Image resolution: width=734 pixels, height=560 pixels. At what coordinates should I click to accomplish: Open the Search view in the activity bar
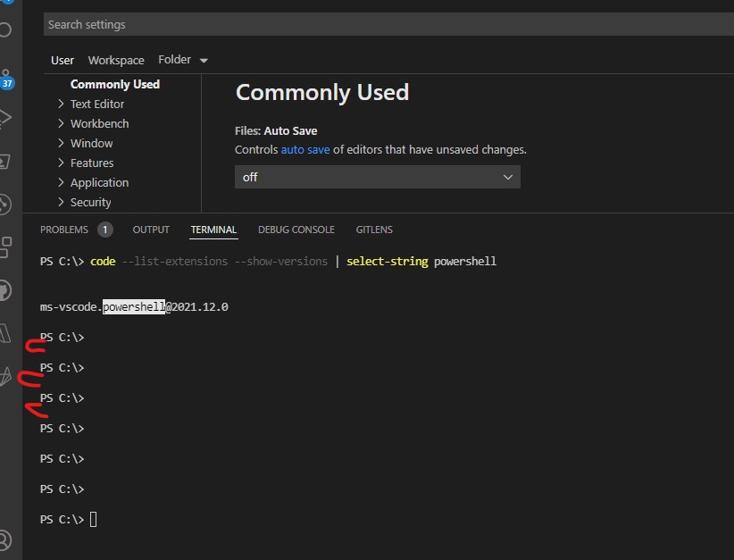4,29
